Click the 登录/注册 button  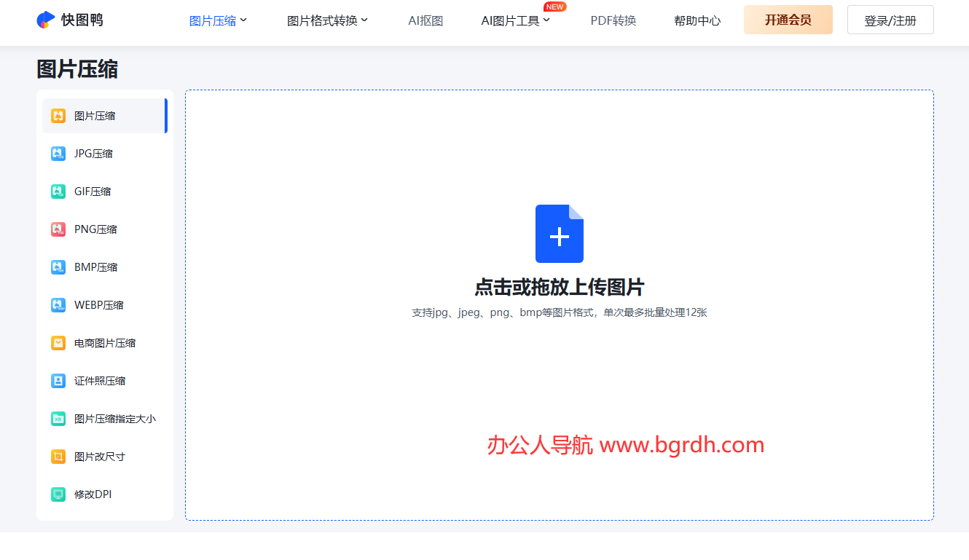pos(890,20)
